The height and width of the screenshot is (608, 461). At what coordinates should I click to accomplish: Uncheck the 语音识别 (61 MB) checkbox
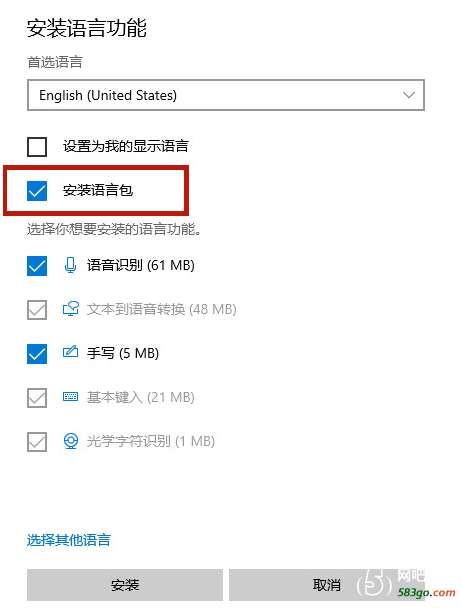(37, 266)
